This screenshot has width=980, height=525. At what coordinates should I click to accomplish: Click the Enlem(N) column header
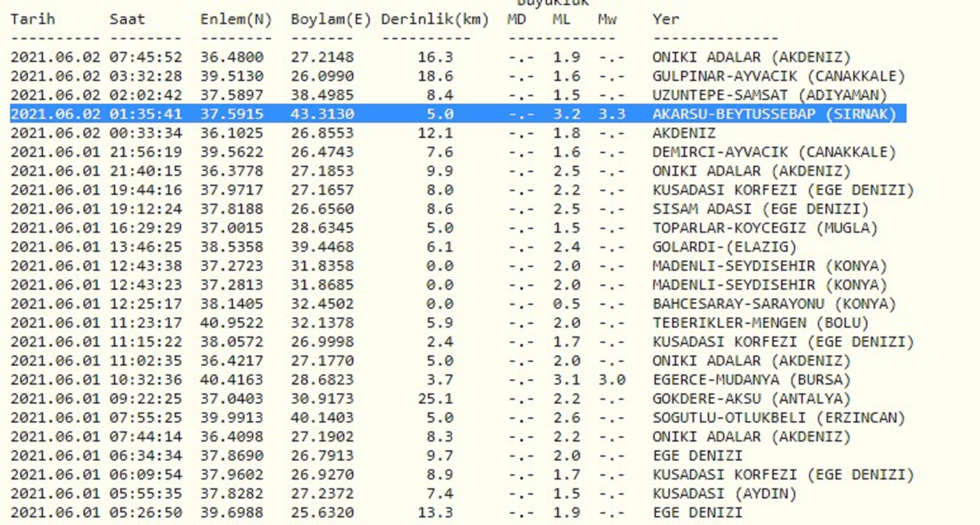coord(236,19)
